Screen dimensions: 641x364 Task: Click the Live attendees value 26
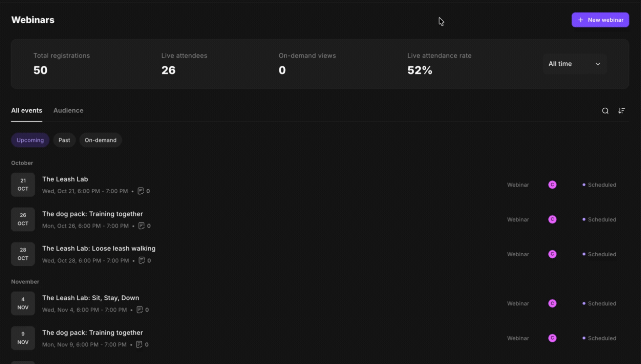point(168,70)
